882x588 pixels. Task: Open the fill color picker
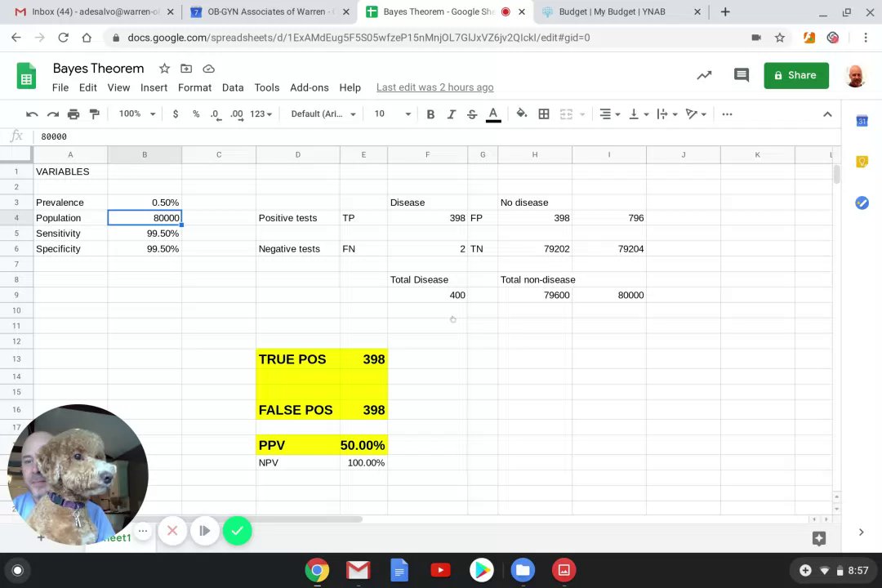click(x=522, y=114)
